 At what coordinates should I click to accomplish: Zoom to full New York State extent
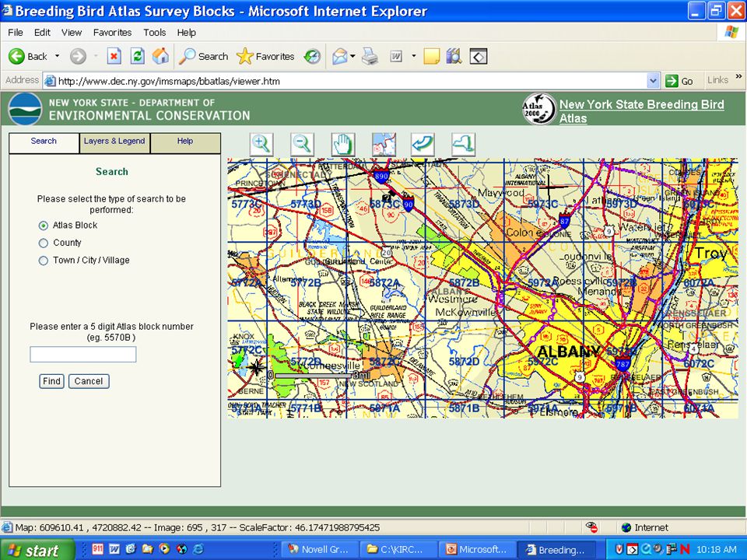(x=463, y=145)
